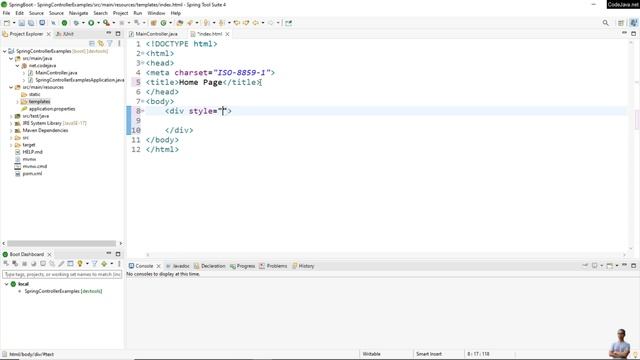This screenshot has height=360, width=640.
Task: Select application.properties file
Action: 52,109
